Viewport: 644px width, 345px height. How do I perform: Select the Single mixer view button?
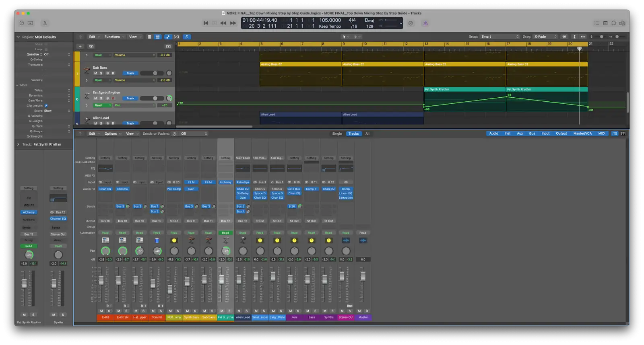[x=337, y=134]
